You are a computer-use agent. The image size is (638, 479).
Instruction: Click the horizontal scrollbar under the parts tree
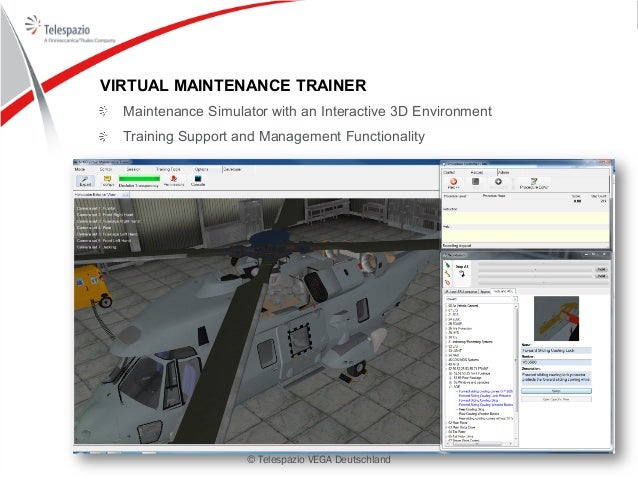(480, 444)
